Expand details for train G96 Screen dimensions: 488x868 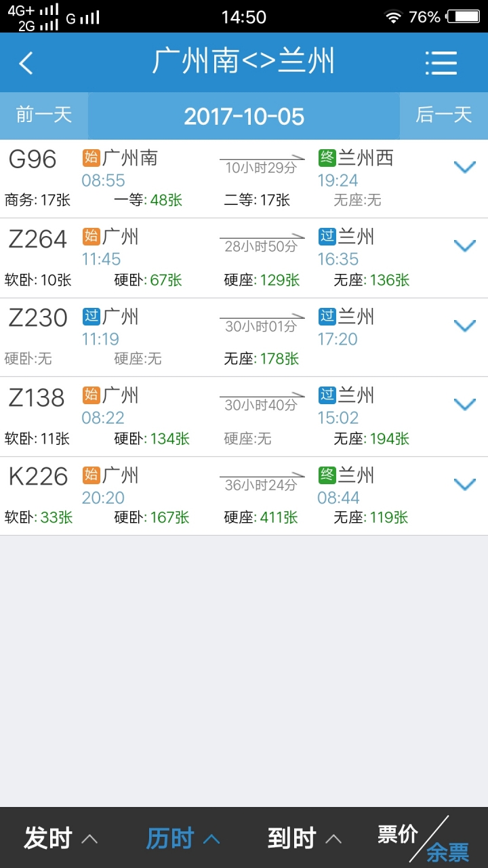pyautogui.click(x=464, y=167)
